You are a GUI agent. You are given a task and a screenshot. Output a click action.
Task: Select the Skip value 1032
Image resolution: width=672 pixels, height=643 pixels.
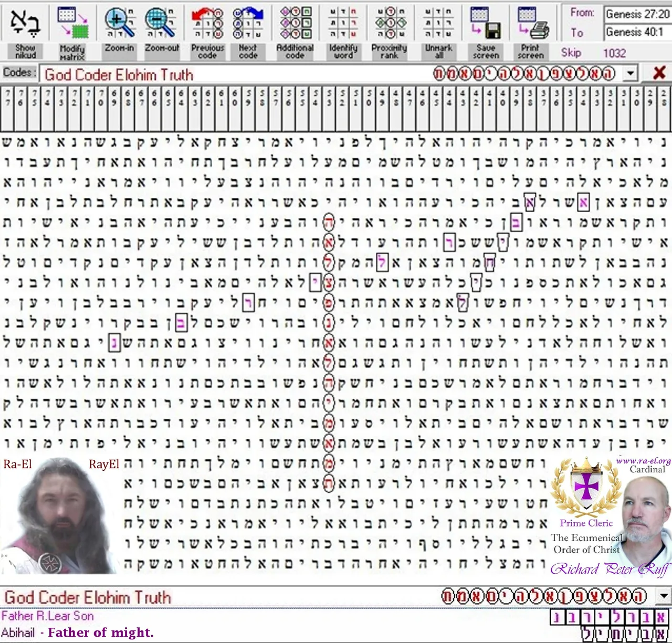point(615,53)
